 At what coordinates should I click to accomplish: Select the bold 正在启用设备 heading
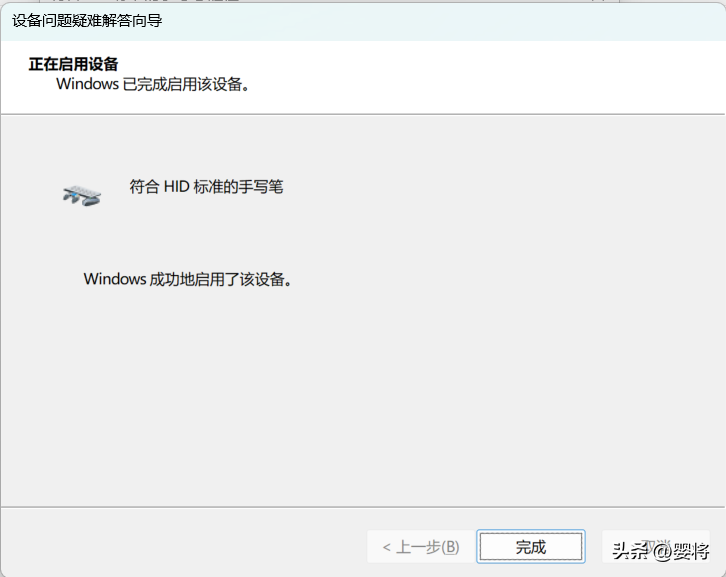coord(73,64)
